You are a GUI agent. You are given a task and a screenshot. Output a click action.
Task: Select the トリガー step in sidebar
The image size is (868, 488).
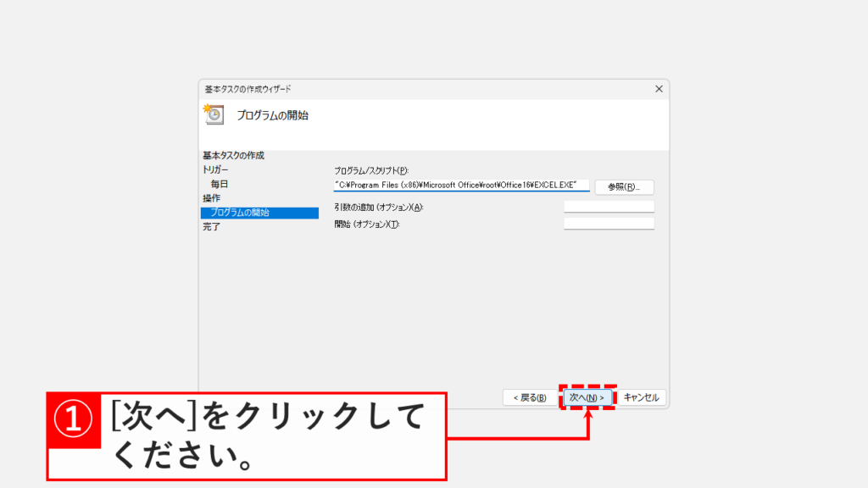tap(215, 169)
